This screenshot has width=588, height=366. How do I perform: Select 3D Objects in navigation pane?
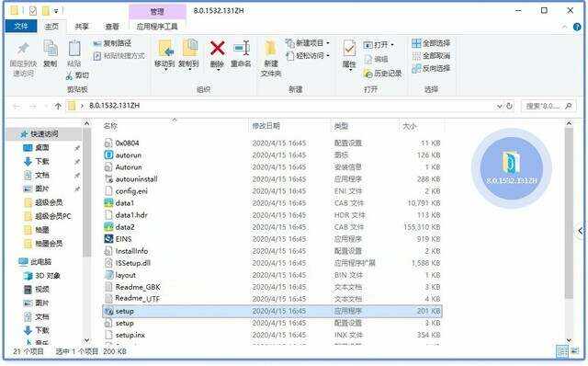point(47,276)
